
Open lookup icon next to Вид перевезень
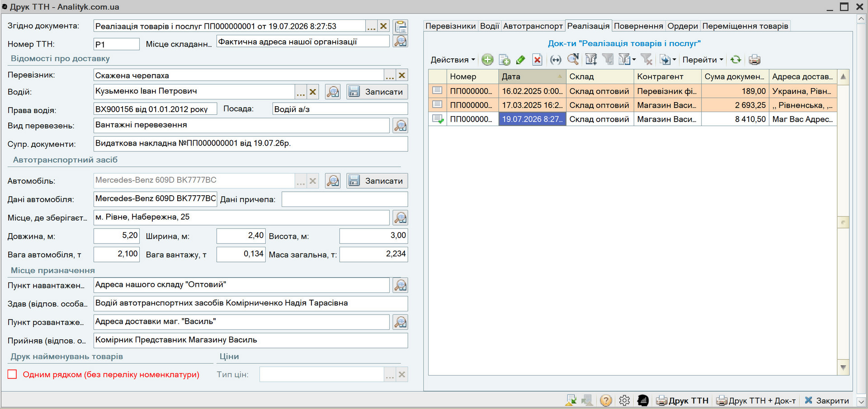click(400, 126)
